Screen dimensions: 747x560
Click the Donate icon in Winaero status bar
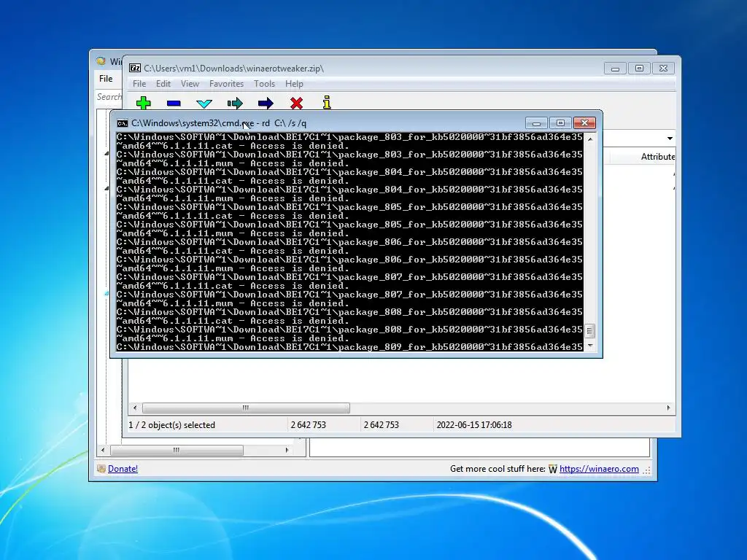pos(101,469)
